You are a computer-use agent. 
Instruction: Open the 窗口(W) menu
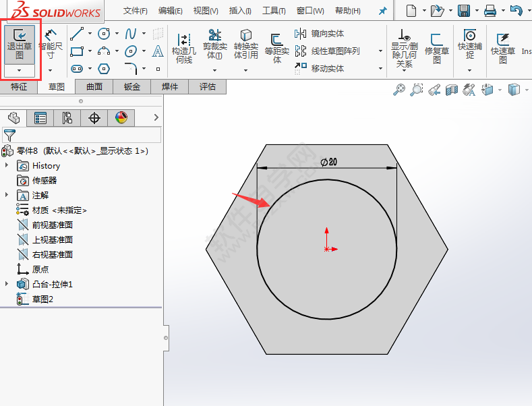tap(310, 11)
